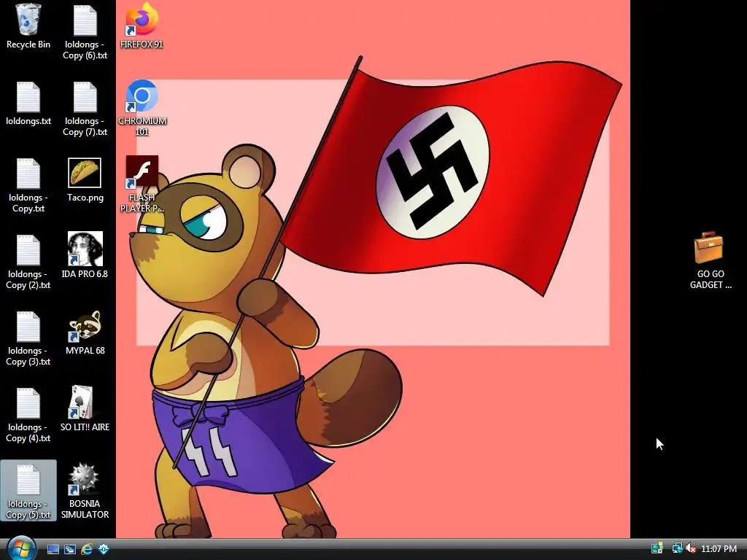747x560 pixels.
Task: Launch Internet Explorer from Quick Launch
Action: (x=87, y=549)
